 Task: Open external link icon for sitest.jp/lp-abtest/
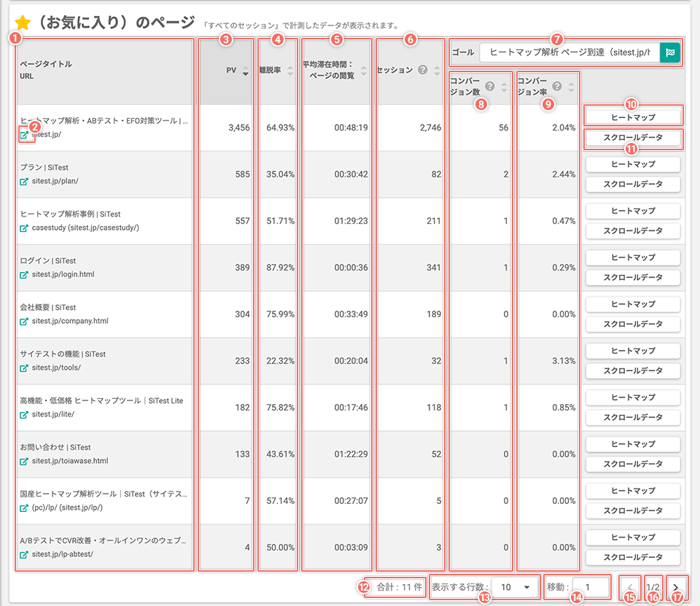click(24, 555)
